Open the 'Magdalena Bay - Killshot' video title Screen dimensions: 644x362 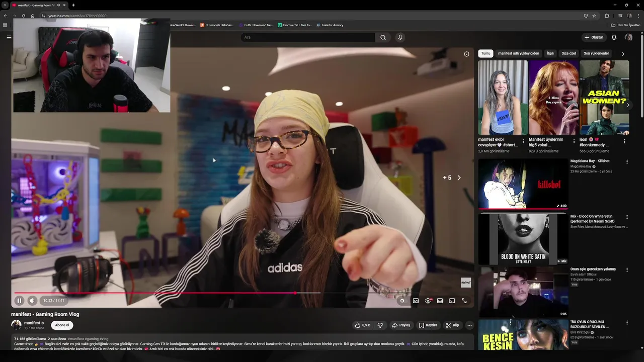click(x=590, y=161)
